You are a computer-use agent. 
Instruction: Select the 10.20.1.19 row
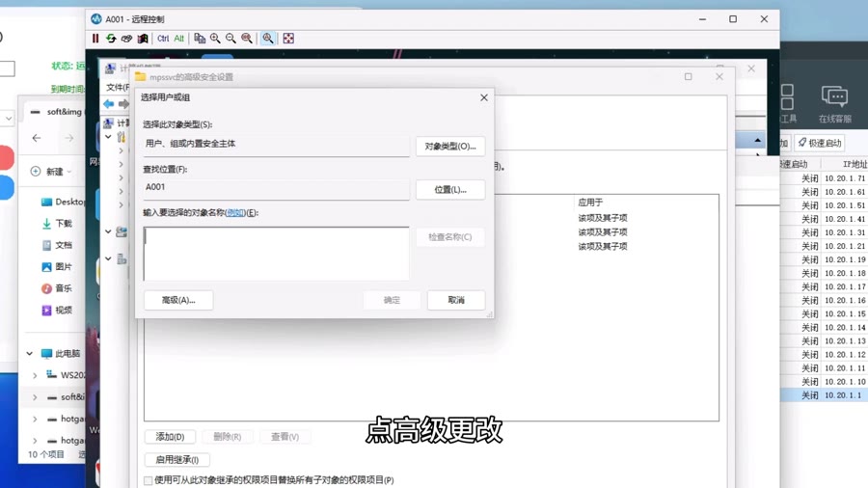click(824, 259)
